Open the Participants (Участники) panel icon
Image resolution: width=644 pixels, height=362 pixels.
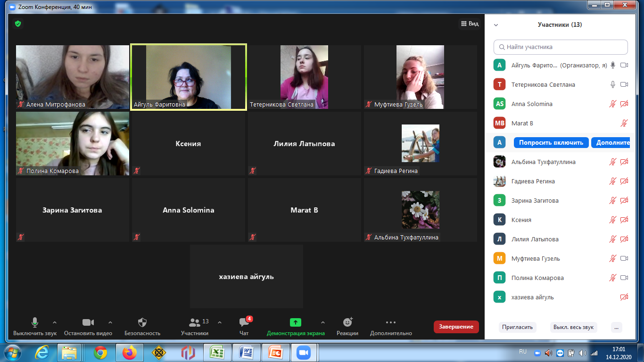coord(194,323)
